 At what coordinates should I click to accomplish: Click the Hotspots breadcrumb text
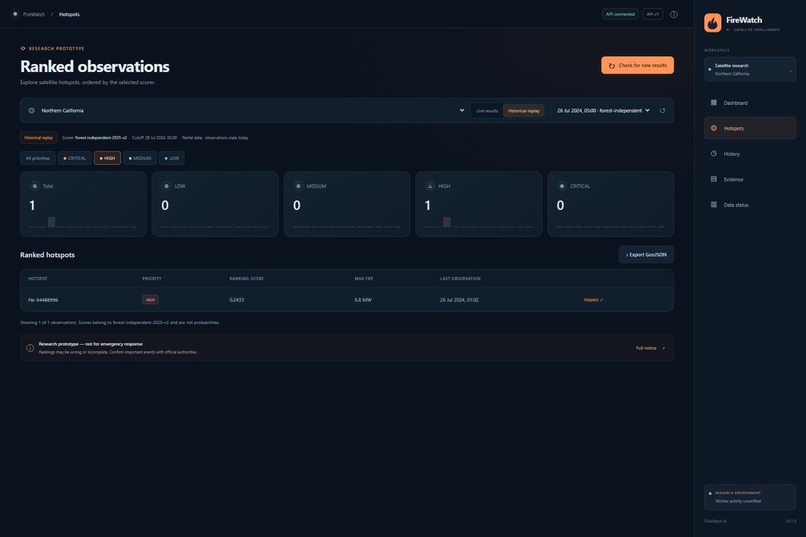pos(69,14)
